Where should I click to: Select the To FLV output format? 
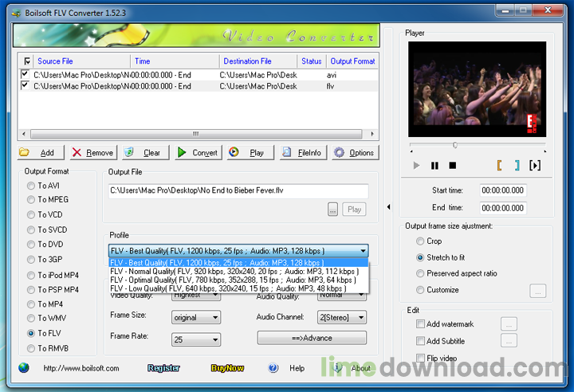click(44, 333)
